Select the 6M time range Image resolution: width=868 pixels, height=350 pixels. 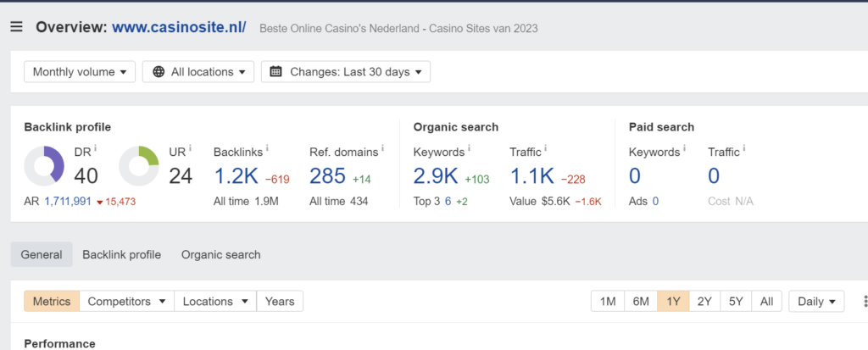640,301
